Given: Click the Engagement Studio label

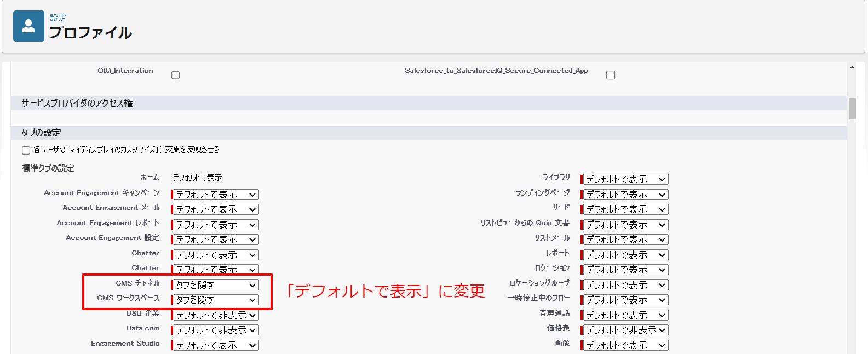Looking at the screenshot, I should click(x=125, y=344).
